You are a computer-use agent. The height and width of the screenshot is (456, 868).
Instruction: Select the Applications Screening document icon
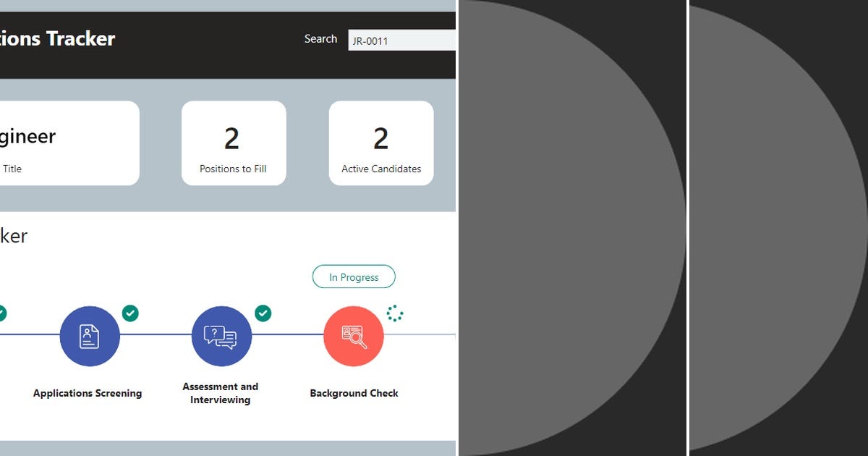90,336
